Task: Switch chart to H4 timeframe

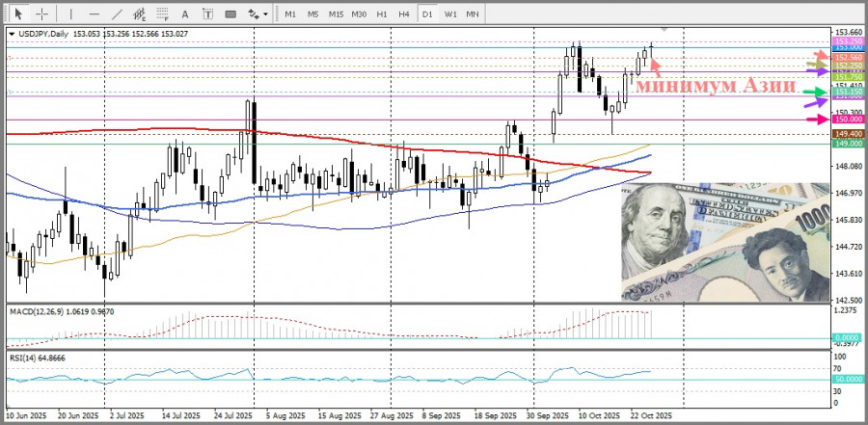Action: point(404,14)
